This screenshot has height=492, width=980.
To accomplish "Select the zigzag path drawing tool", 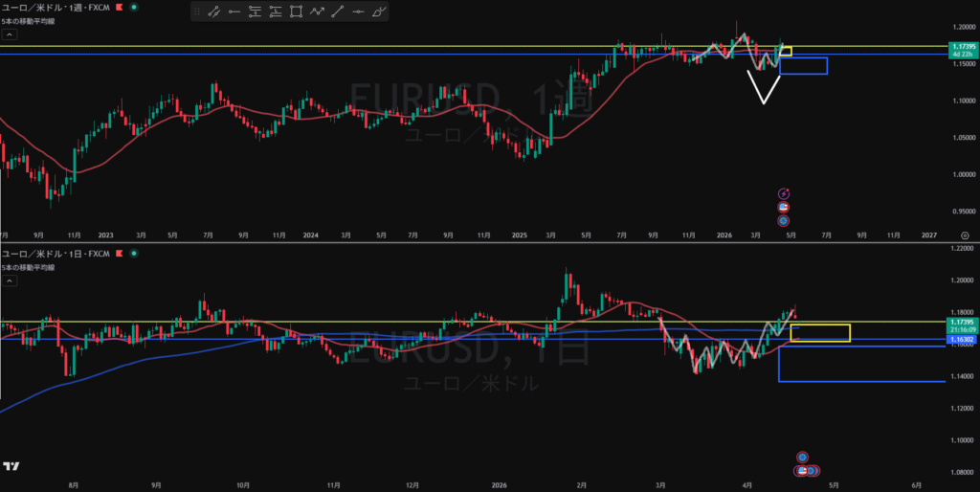I will 317,12.
